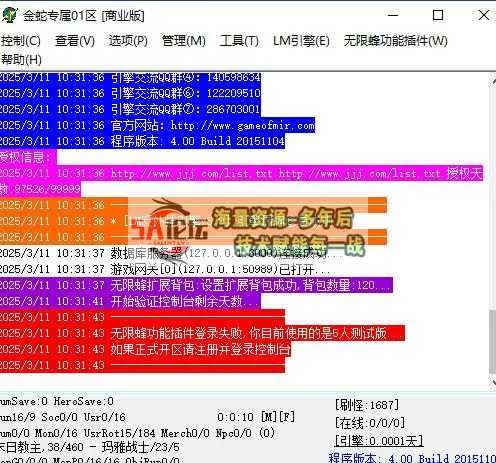
Task: Open the 控制(C) menu
Action: 21,41
